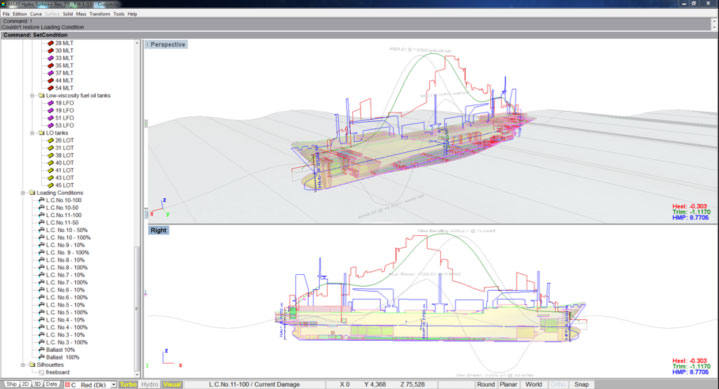Toggle Visual mode in status bar
The width and height of the screenshot is (719, 389).
pyautogui.click(x=172, y=384)
